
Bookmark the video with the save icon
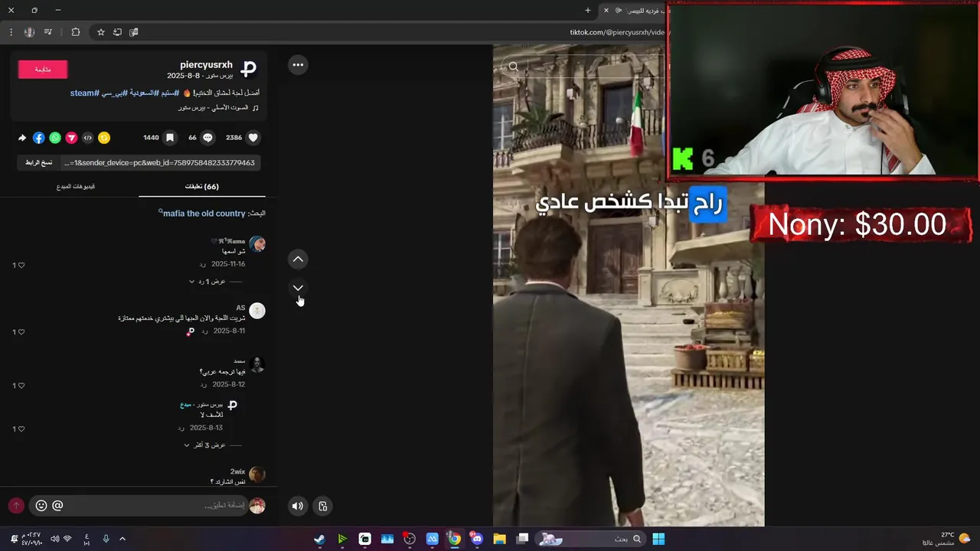(170, 138)
